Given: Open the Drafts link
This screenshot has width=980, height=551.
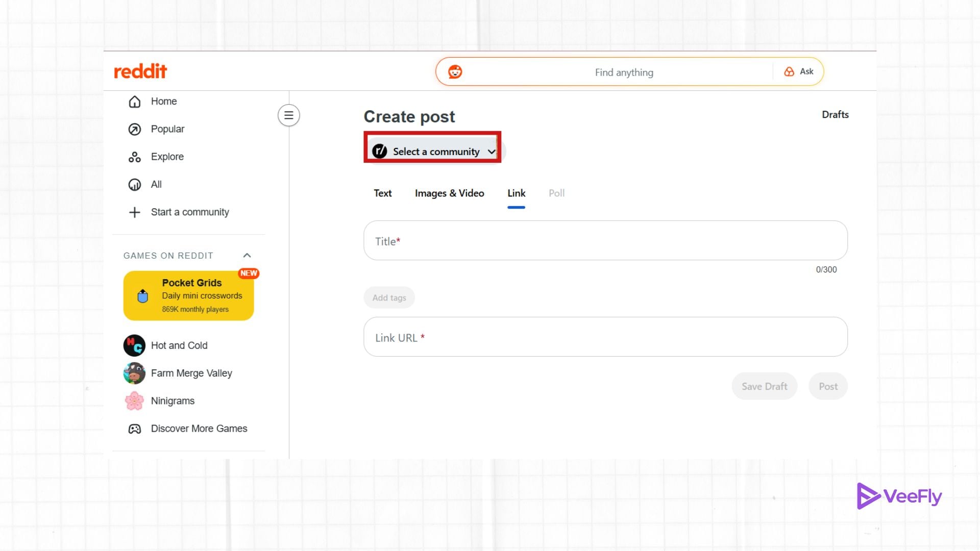Looking at the screenshot, I should click(835, 115).
